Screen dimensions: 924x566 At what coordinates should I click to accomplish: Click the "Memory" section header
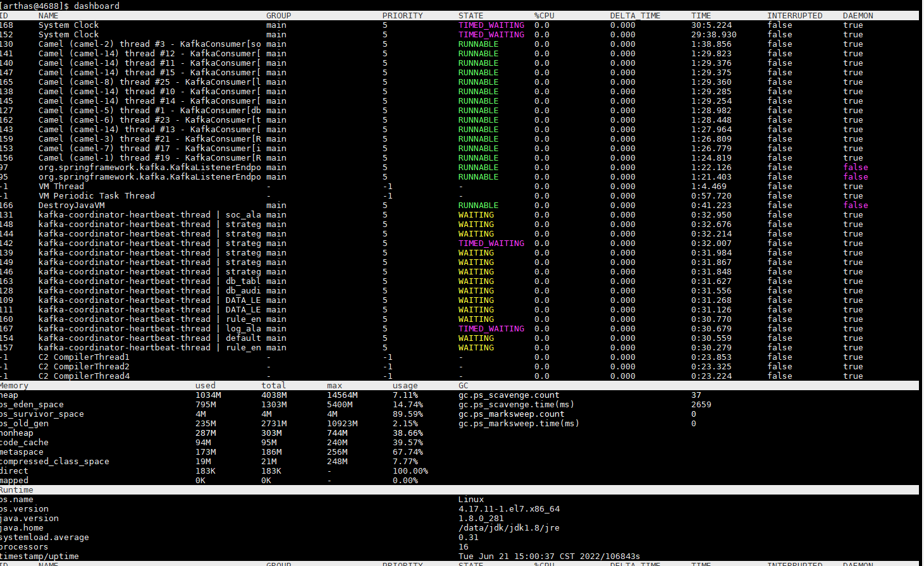pyautogui.click(x=14, y=386)
